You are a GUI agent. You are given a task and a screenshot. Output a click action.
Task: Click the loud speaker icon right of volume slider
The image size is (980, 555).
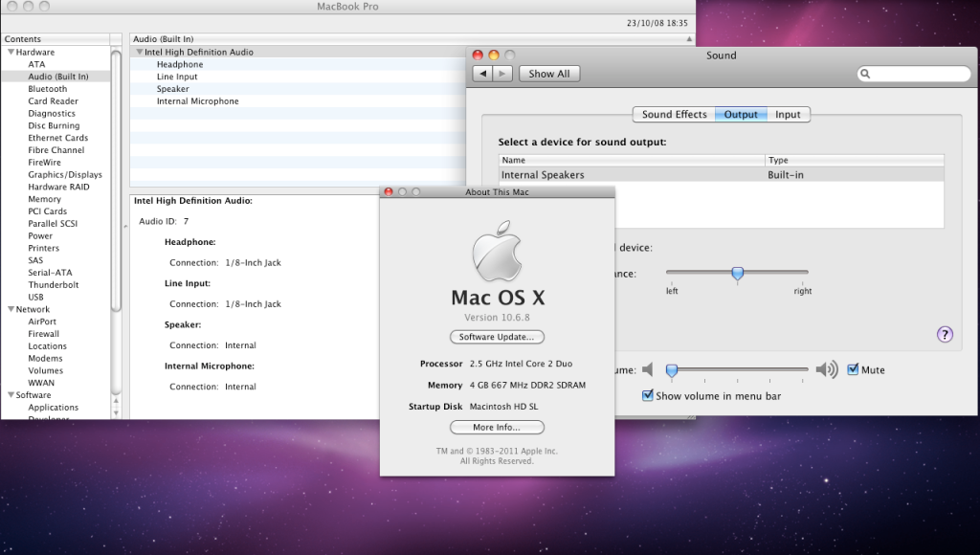pos(827,369)
